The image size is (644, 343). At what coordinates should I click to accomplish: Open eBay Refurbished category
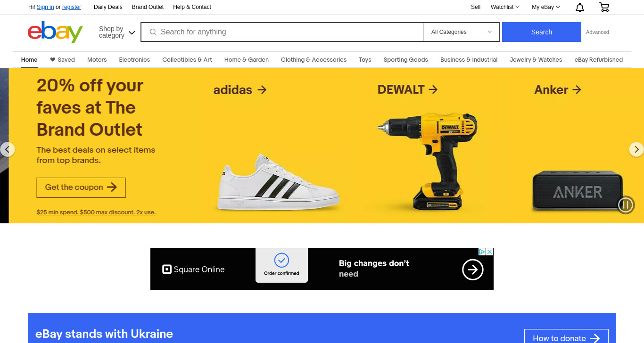pyautogui.click(x=599, y=60)
